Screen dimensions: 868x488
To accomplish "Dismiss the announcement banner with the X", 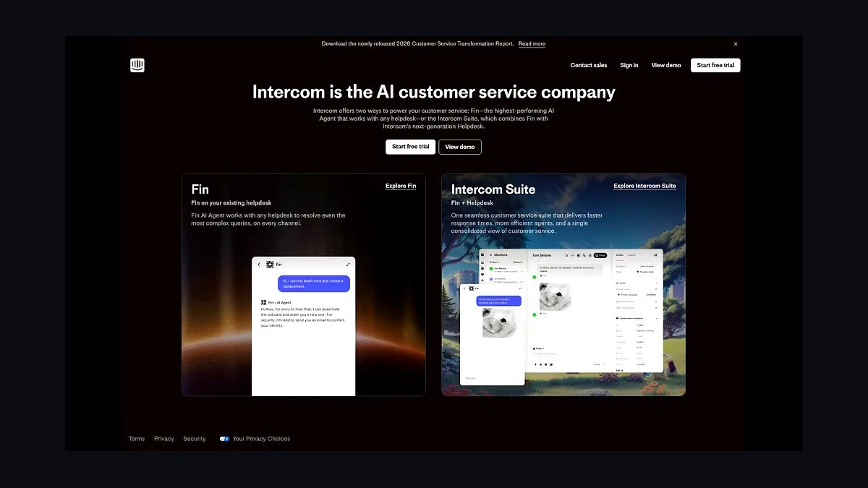I will pyautogui.click(x=736, y=44).
